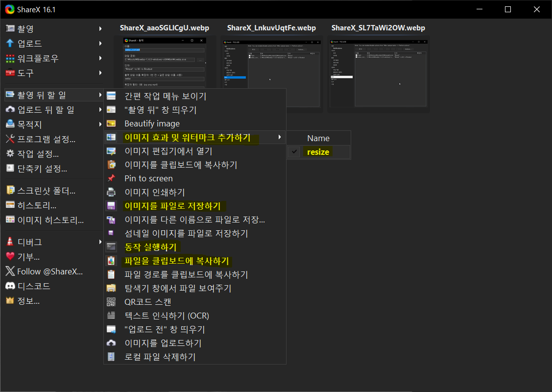
Task: Open the ShareX_LnkuvUqtFe.webp thumbnail
Action: (x=271, y=73)
